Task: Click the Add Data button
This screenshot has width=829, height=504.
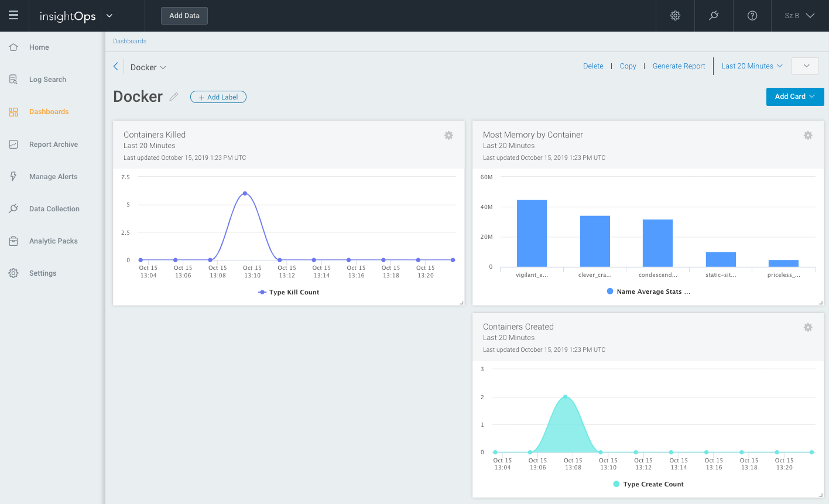Action: [184, 16]
